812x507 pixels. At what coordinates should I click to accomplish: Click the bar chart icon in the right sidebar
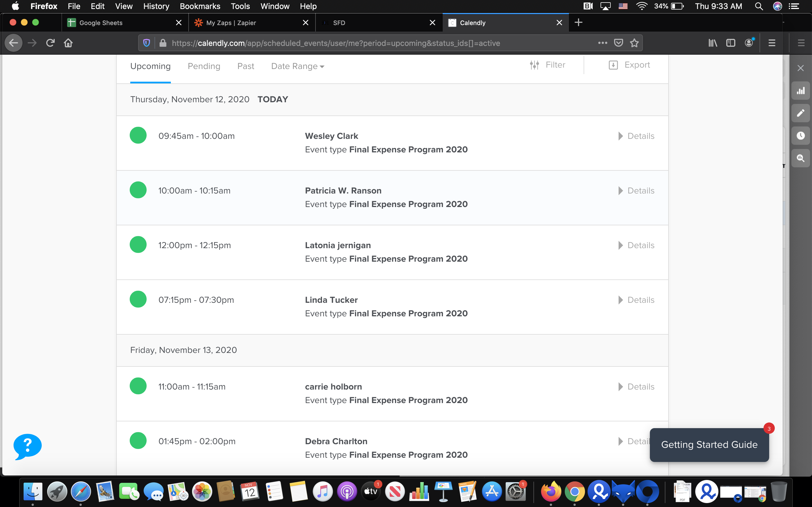801,91
